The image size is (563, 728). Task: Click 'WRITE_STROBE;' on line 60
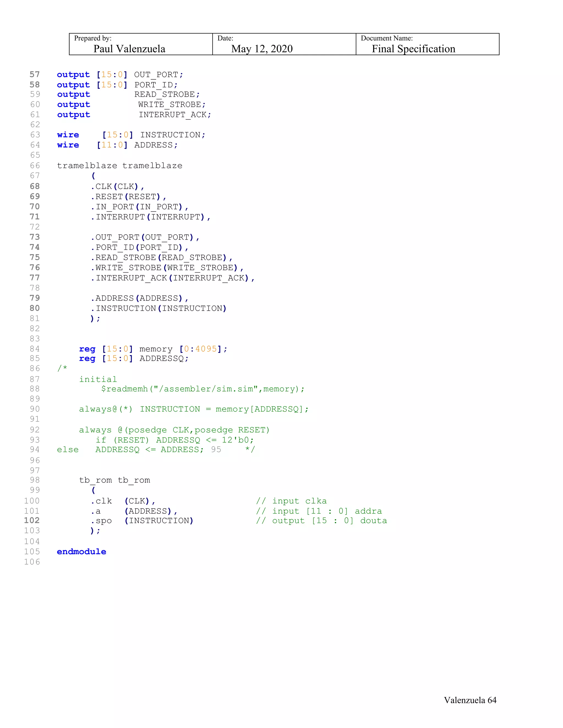(172, 105)
